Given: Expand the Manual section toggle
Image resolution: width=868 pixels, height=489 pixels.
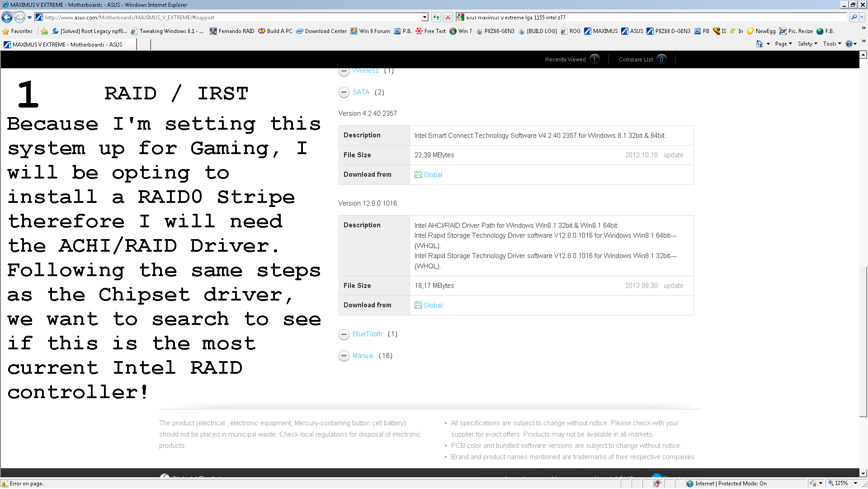Looking at the screenshot, I should pos(344,356).
